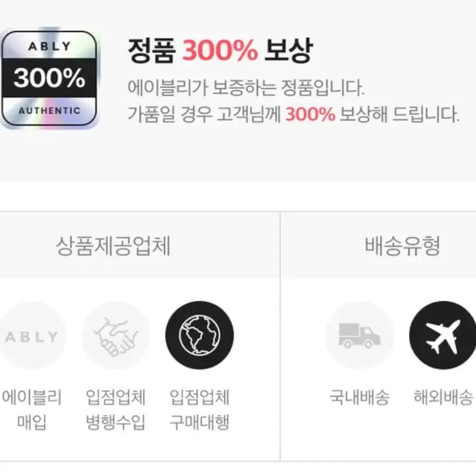Click the 에이블리가 보증하는 정품입니다 text
Screen dimensions: 476x476
(x=246, y=88)
